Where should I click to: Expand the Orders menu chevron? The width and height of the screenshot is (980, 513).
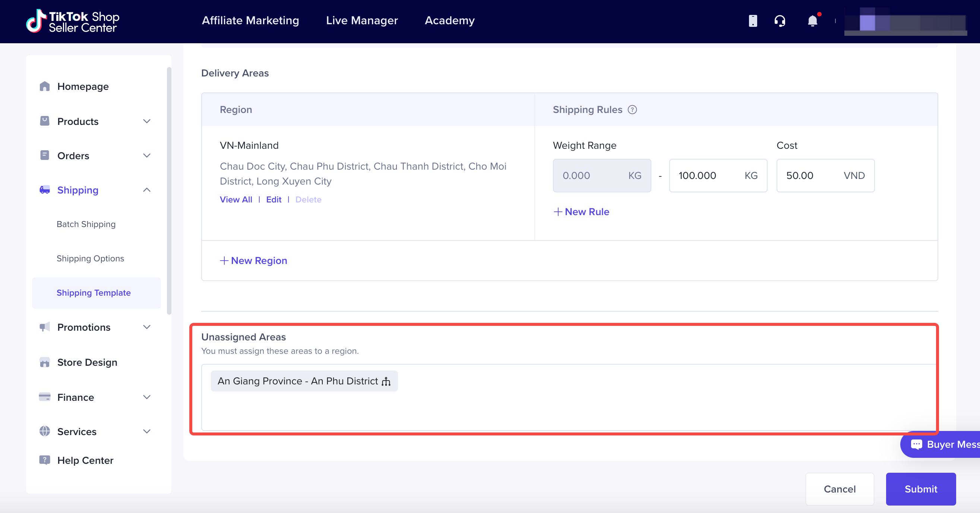147,155
